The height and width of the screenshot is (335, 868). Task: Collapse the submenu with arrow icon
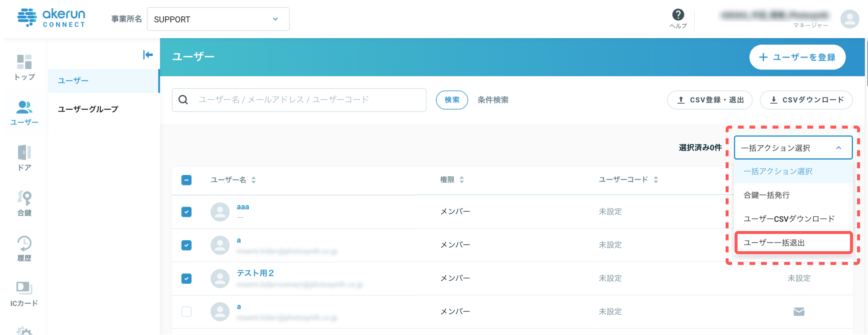148,55
